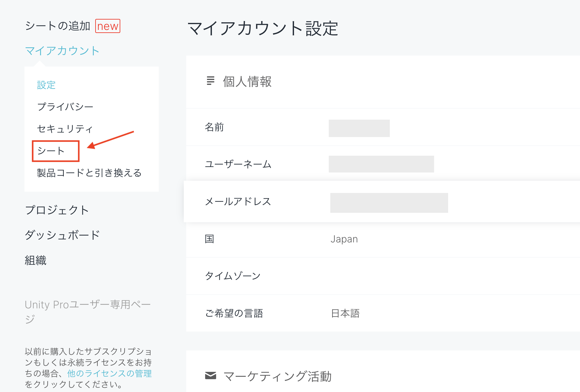Click the 名前 value field

(359, 128)
